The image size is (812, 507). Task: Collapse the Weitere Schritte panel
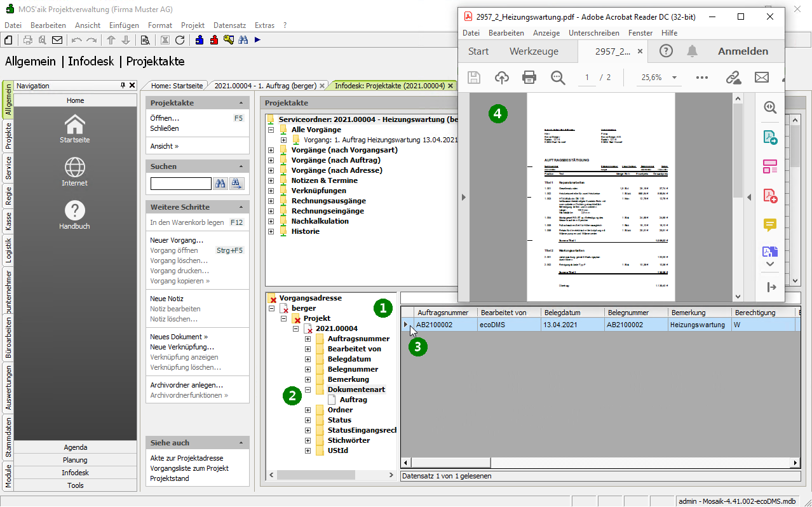tap(241, 207)
